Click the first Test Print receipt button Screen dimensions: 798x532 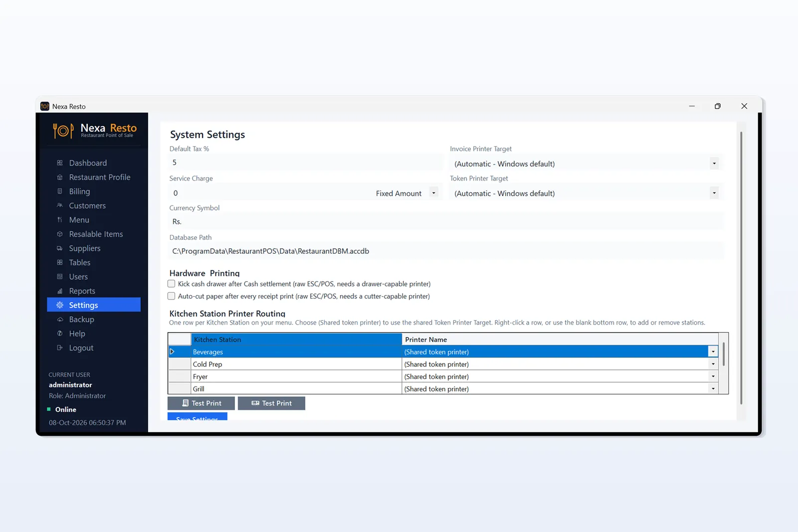pyautogui.click(x=201, y=403)
